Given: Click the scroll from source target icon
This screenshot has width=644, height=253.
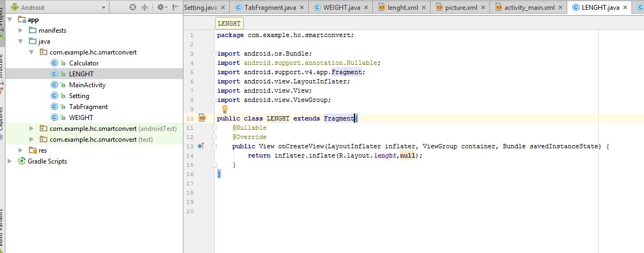Looking at the screenshot, I should (x=133, y=8).
